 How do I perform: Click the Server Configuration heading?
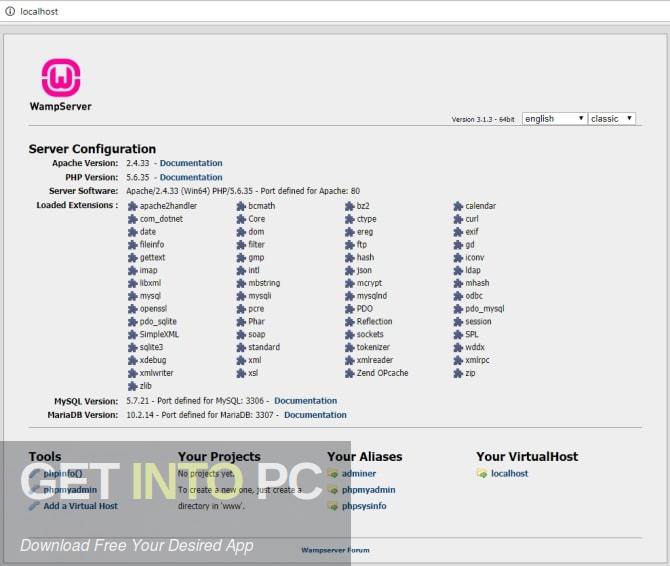pyautogui.click(x=92, y=149)
